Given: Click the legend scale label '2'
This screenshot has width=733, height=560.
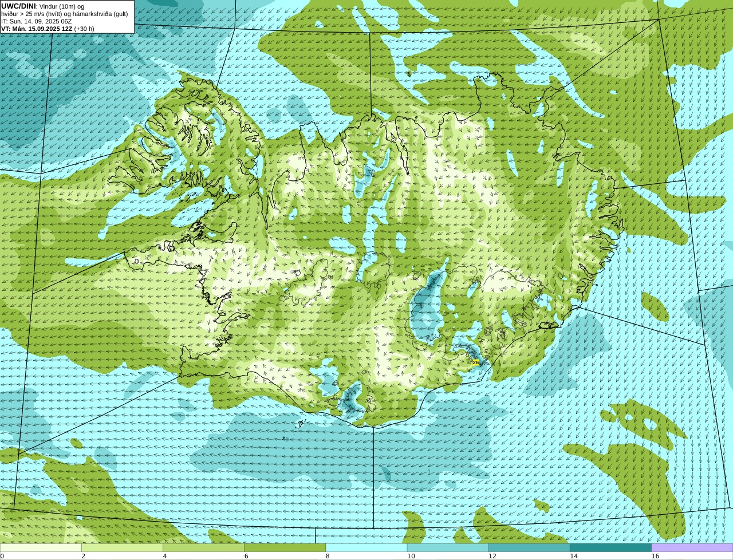Looking at the screenshot, I should coord(83,556).
